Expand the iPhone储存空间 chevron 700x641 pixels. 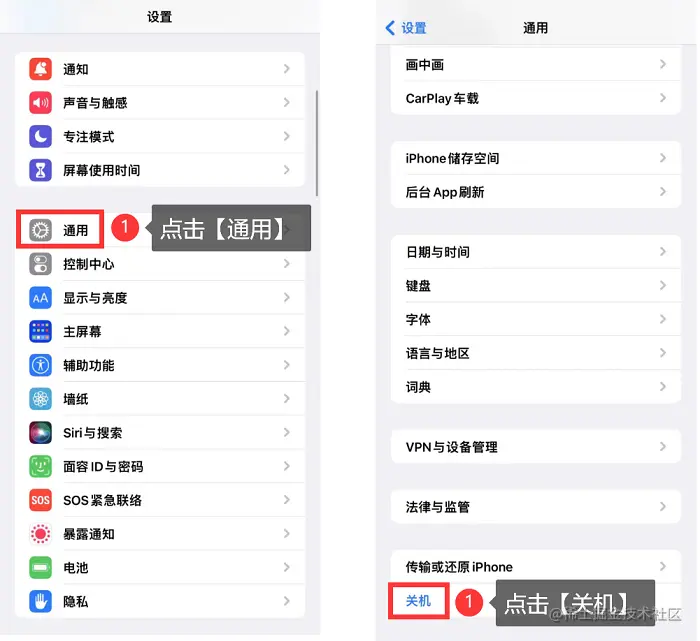(x=663, y=158)
